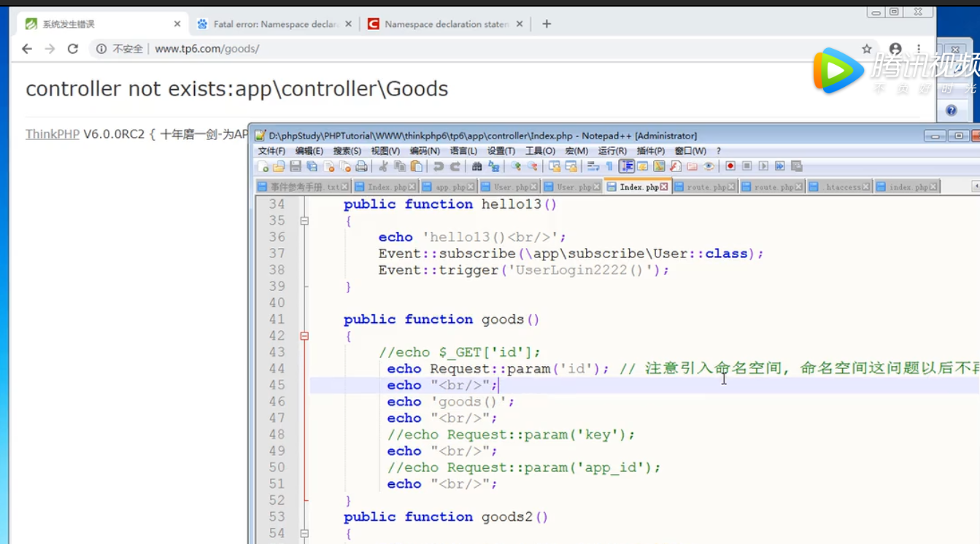
Task: Save the current Index.php file
Action: pyautogui.click(x=296, y=166)
